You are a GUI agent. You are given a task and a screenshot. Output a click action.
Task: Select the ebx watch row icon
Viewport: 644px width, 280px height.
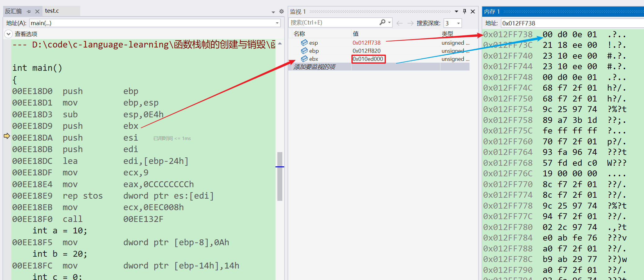coord(304,59)
